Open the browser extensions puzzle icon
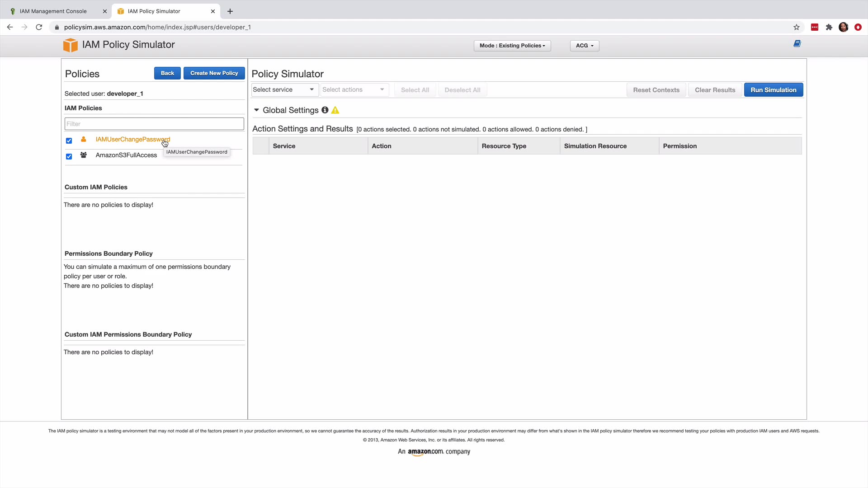The image size is (868, 488). (829, 27)
